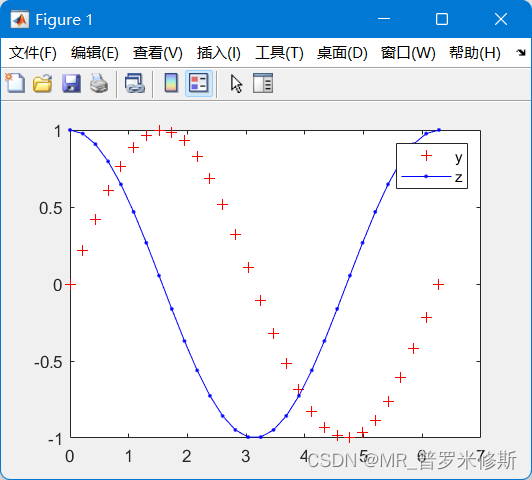Open the 工具(T) menu
The image size is (532, 480).
(279, 53)
